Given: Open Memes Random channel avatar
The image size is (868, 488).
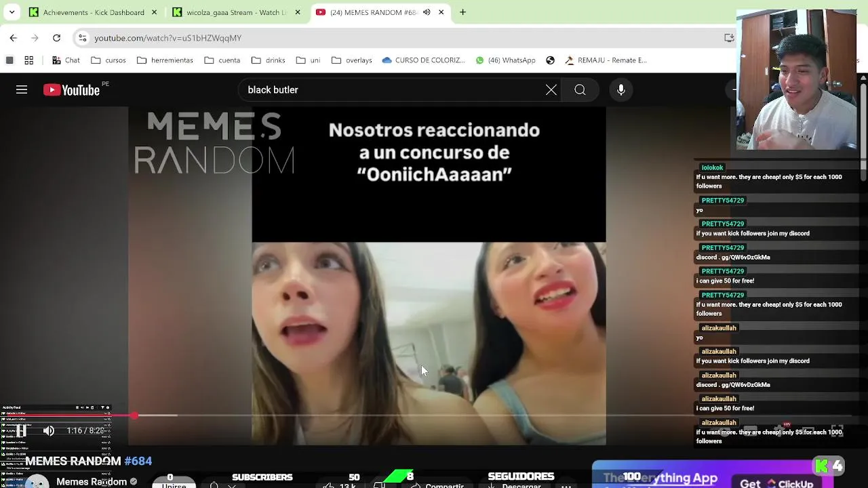Looking at the screenshot, I should click(x=37, y=481).
